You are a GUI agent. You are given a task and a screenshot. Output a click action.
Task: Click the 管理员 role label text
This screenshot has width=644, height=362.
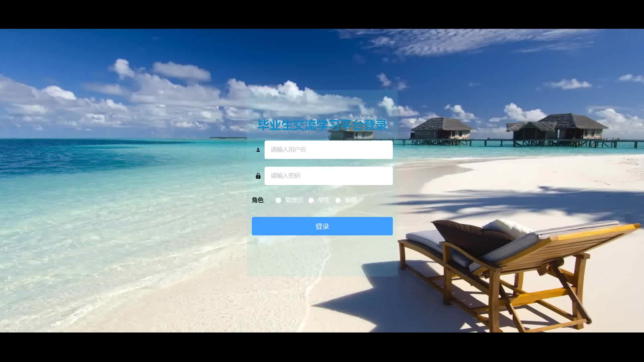tap(294, 200)
